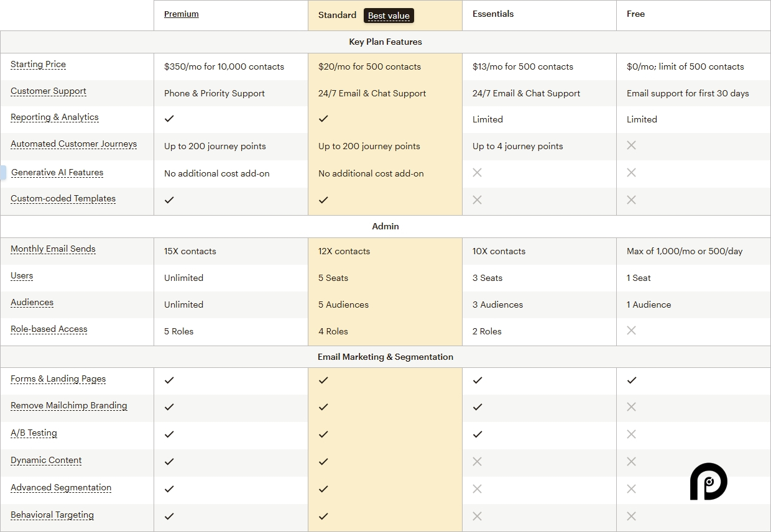This screenshot has width=771, height=532.
Task: Select the Standard plan's Custom-coded Templates checkmark
Action: 323,200
